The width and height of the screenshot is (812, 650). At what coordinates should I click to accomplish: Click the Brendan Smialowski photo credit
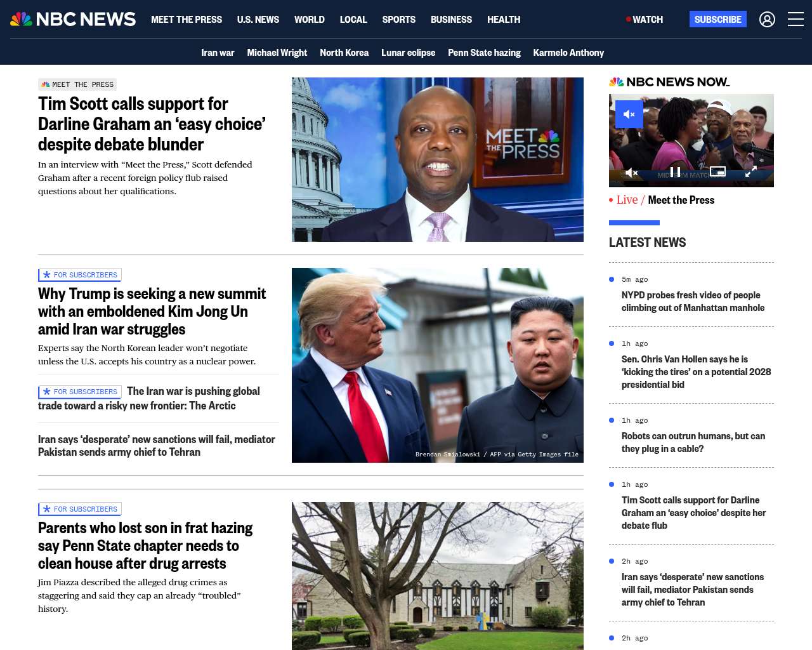tap(497, 454)
